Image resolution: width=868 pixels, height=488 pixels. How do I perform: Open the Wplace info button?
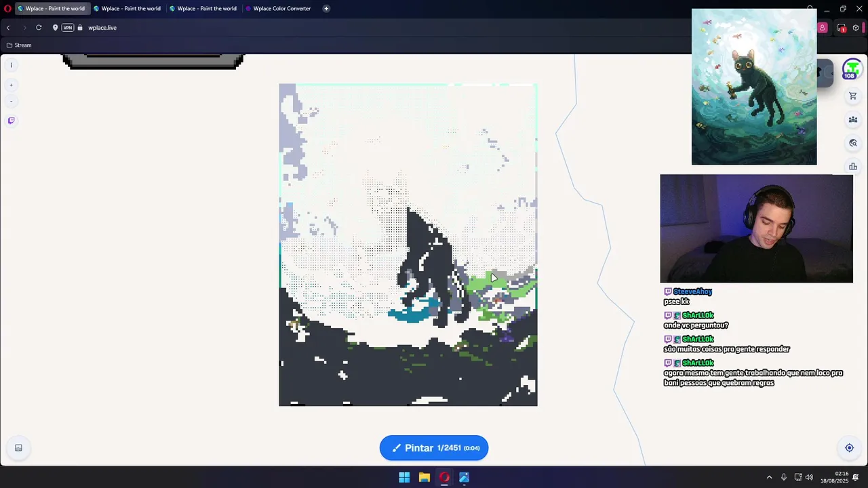pyautogui.click(x=11, y=65)
